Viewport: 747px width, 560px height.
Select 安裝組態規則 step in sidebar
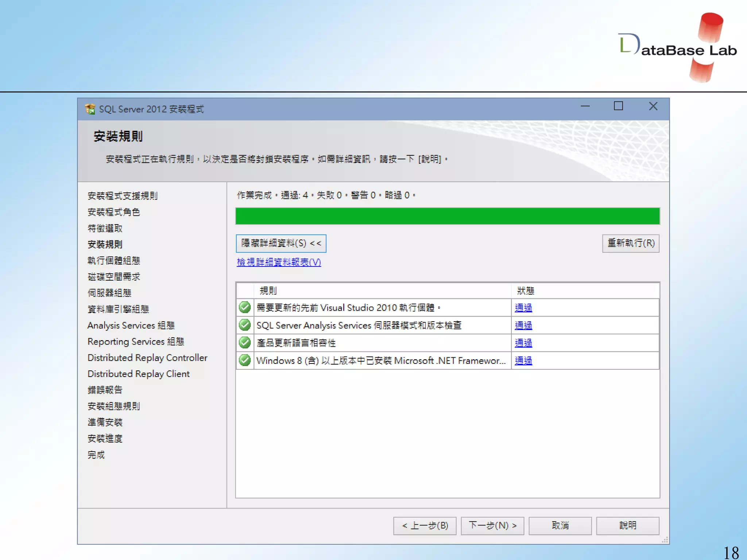point(114,406)
